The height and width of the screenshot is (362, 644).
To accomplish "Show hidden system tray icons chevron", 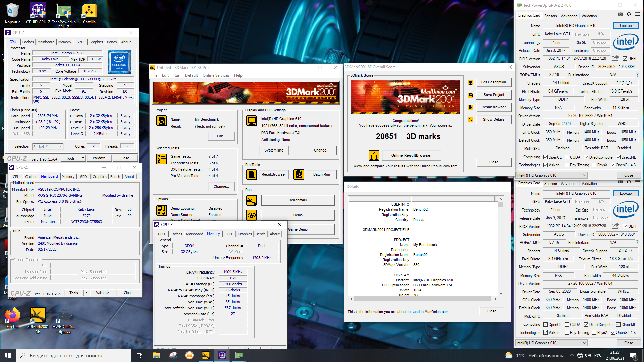I will click(572, 355).
